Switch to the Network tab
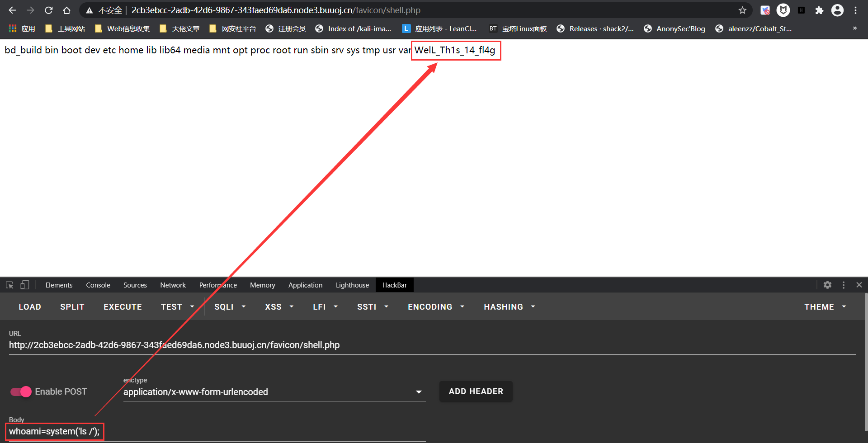The image size is (868, 443). click(173, 285)
